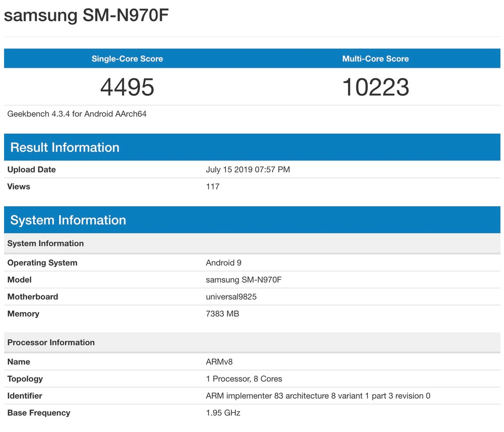This screenshot has width=504, height=432.
Task: Click the 'Topology' label
Action: 25,379
